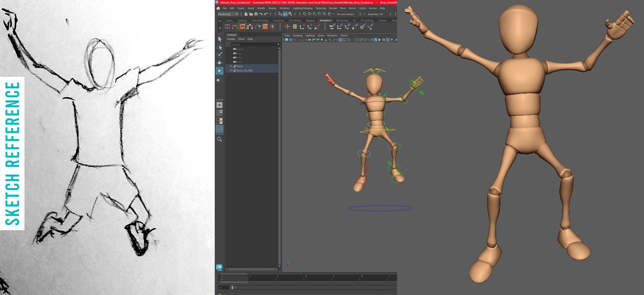
Task: Open the Rendering menu set dropdown
Action: (228, 14)
